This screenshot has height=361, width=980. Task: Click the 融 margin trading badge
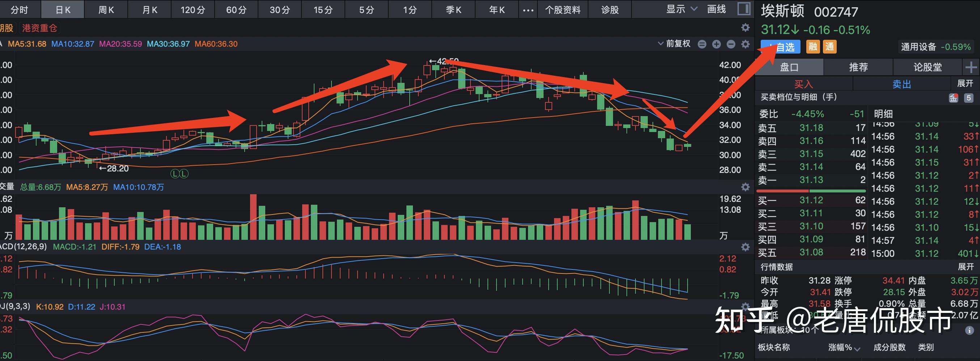tap(812, 47)
